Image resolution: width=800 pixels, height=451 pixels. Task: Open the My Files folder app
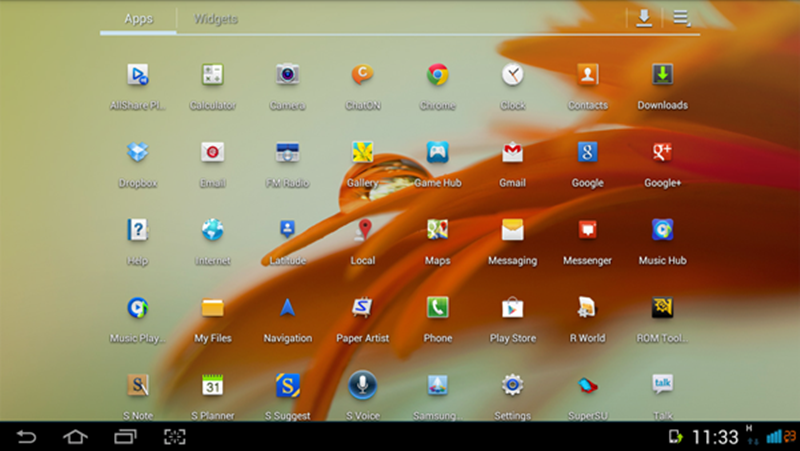point(213,308)
